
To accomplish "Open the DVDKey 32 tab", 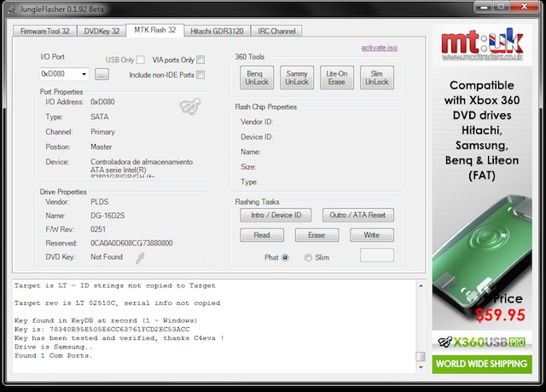I will [x=102, y=31].
